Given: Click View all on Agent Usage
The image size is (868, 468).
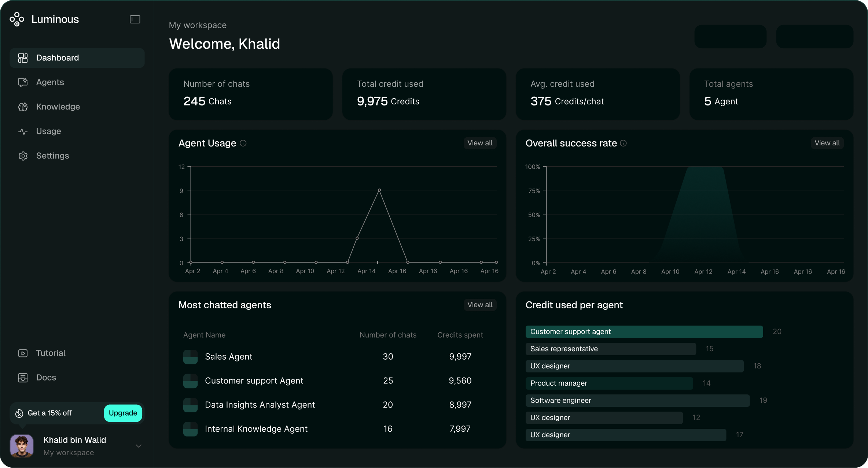Looking at the screenshot, I should click(x=479, y=143).
